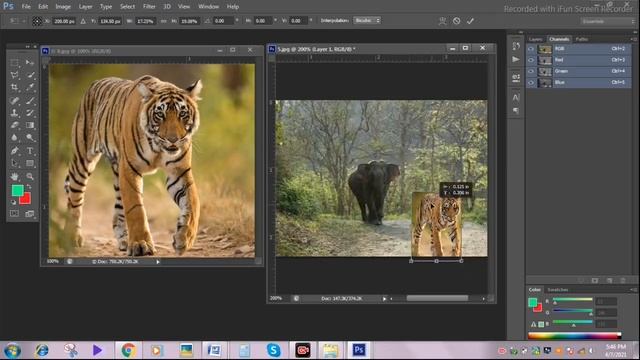Click the X position input field

[64, 21]
